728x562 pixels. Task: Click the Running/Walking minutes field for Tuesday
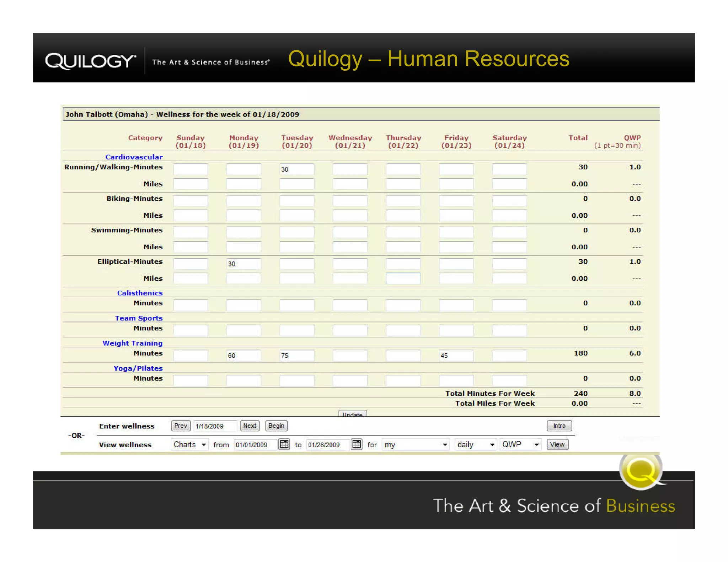pyautogui.click(x=296, y=169)
